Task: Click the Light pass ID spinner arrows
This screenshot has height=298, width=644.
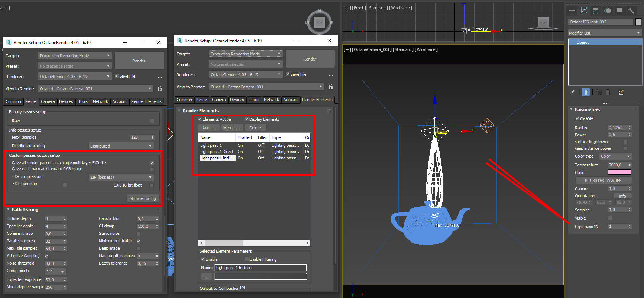Action: point(630,227)
